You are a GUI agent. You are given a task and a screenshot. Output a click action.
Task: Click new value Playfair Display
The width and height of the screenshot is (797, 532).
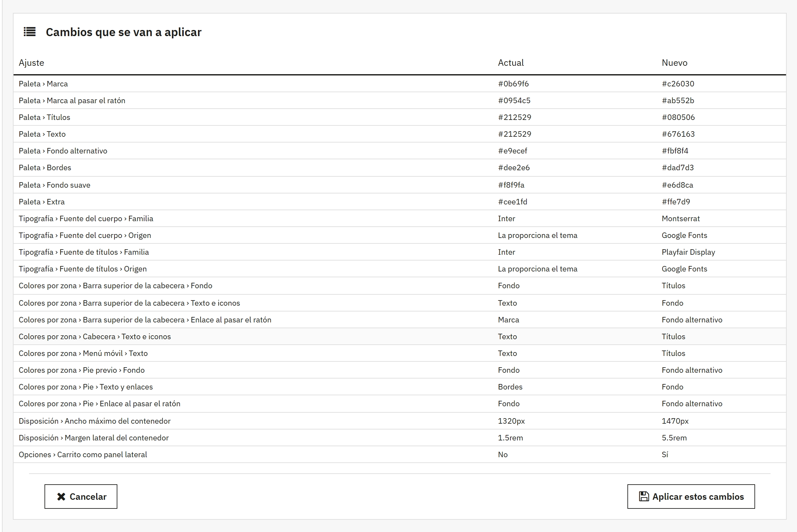click(688, 252)
